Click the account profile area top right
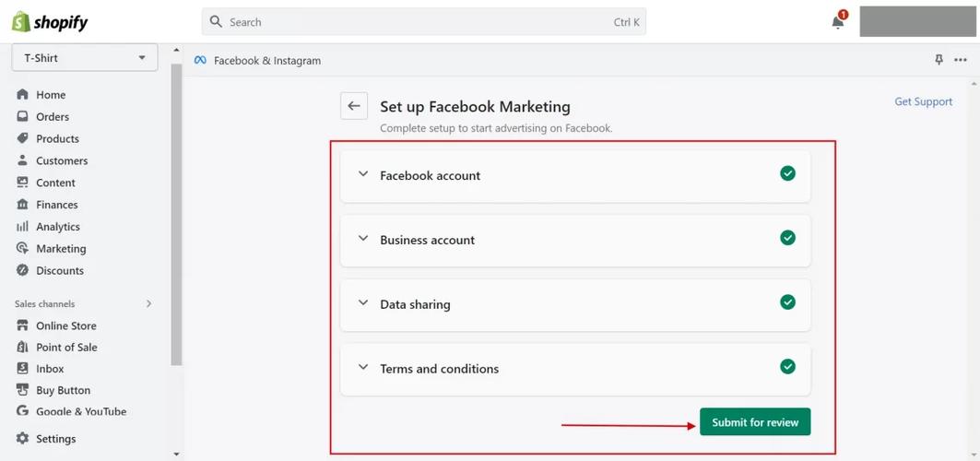 coord(917,22)
